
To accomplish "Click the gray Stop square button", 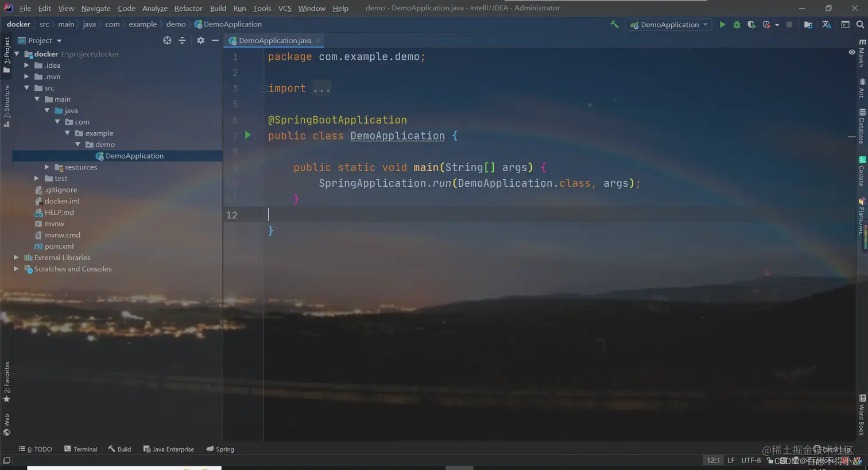I will pos(789,25).
